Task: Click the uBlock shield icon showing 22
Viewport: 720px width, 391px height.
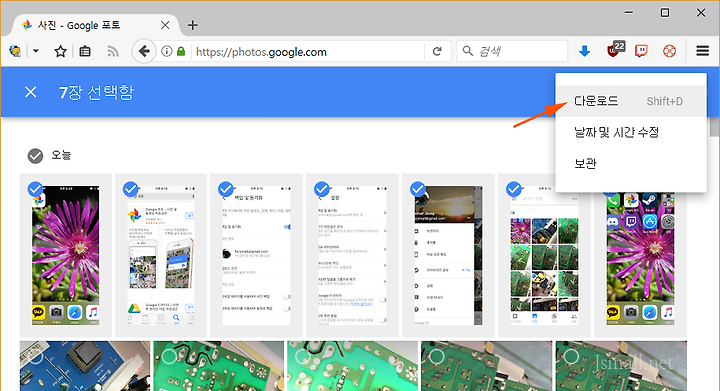Action: pyautogui.click(x=615, y=49)
